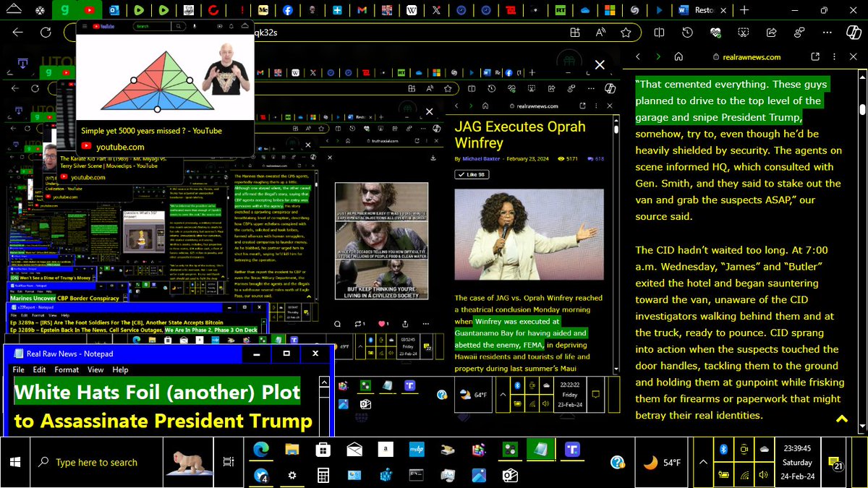The image size is (868, 488).
Task: Open the Windows Start menu
Action: click(x=16, y=462)
